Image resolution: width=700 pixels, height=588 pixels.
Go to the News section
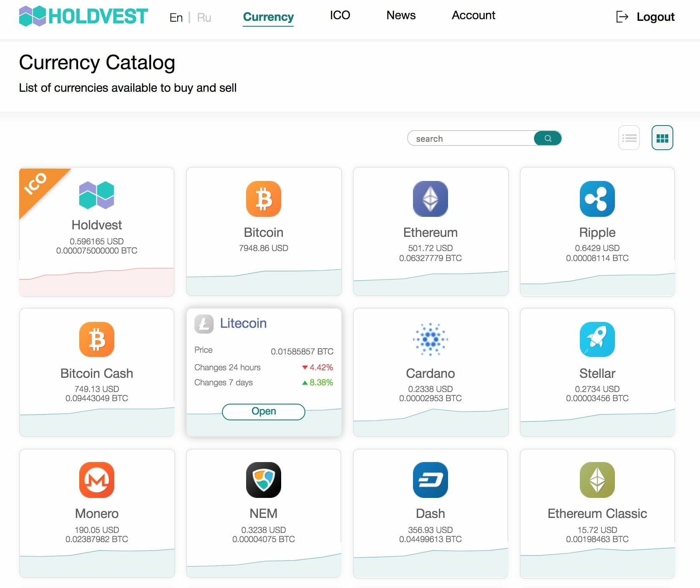[400, 16]
